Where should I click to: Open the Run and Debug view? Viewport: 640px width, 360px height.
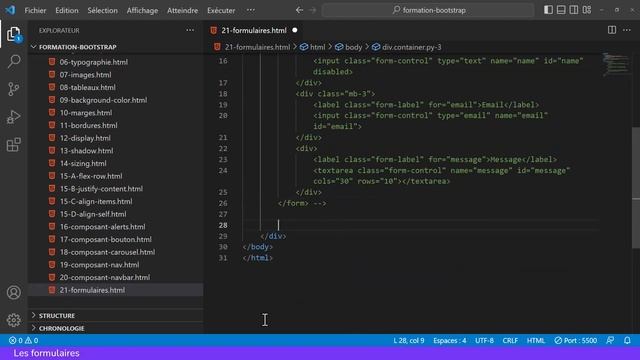pyautogui.click(x=13, y=117)
